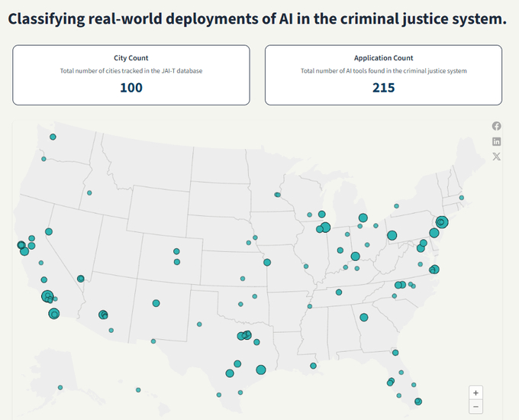Click the Kansas City marker
Image resolution: width=519 pixels, height=420 pixels.
[x=267, y=262]
